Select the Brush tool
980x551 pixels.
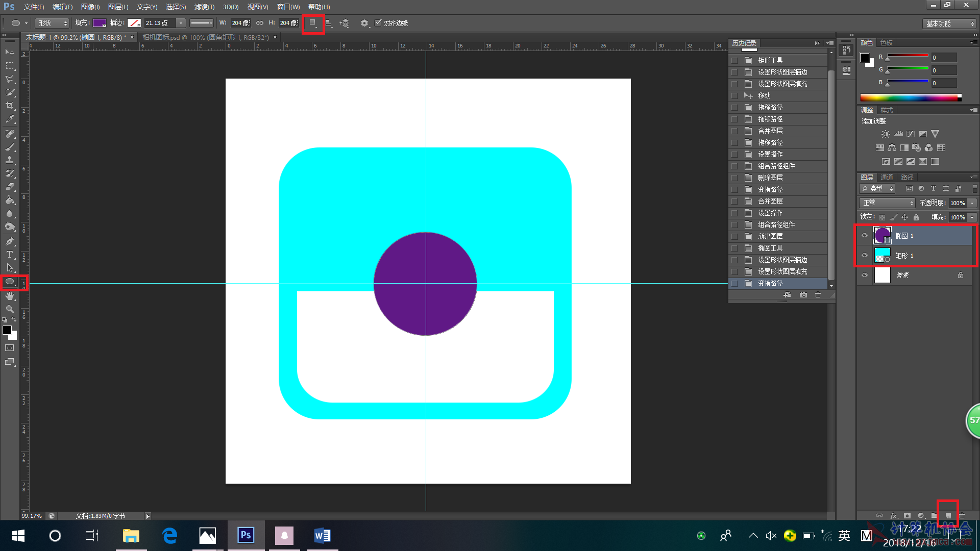pyautogui.click(x=10, y=147)
